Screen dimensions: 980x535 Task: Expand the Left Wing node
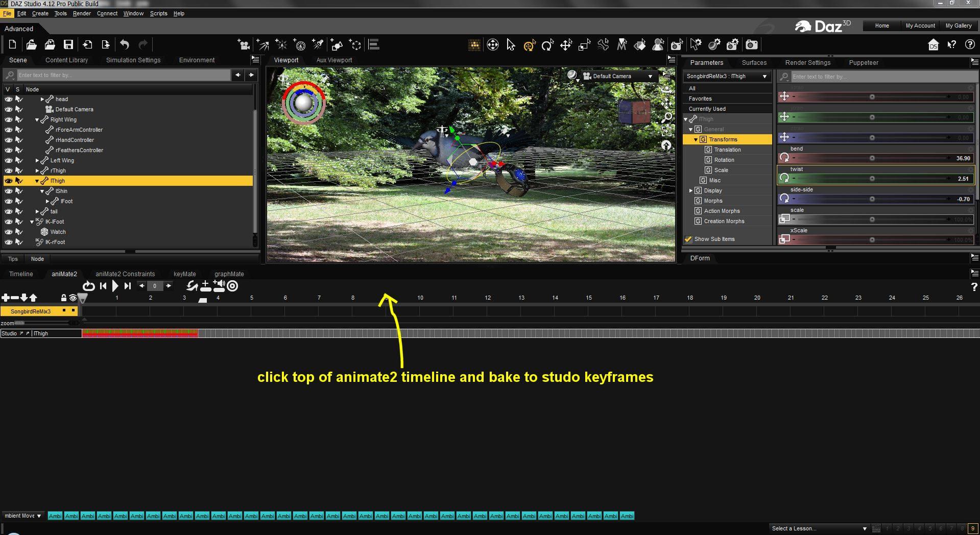click(x=37, y=160)
